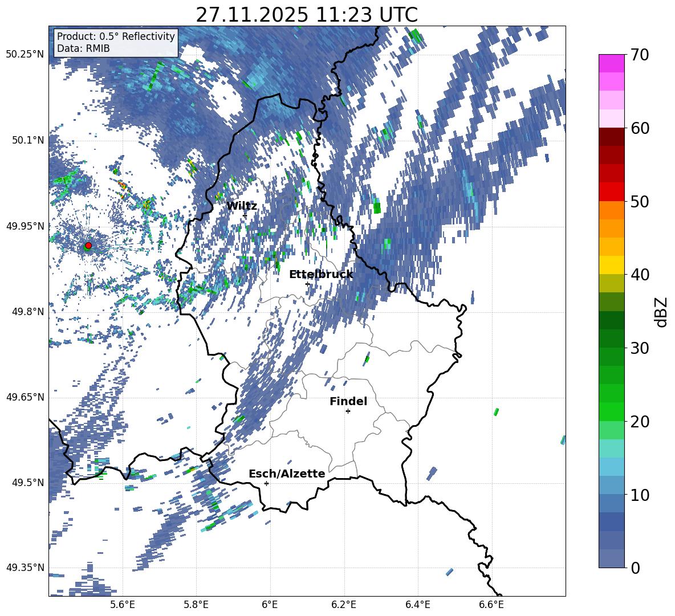Click the 50.25°N latitude label
This screenshot has height=616, width=675.
(x=25, y=55)
